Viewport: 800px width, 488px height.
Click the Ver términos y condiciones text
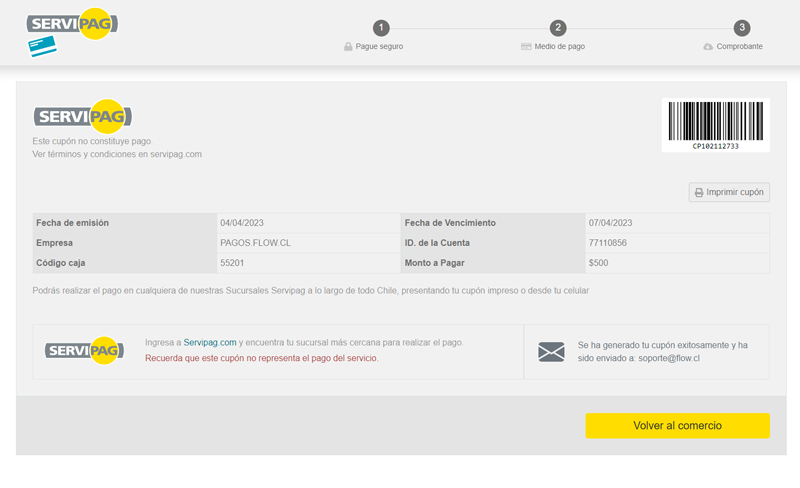(117, 154)
